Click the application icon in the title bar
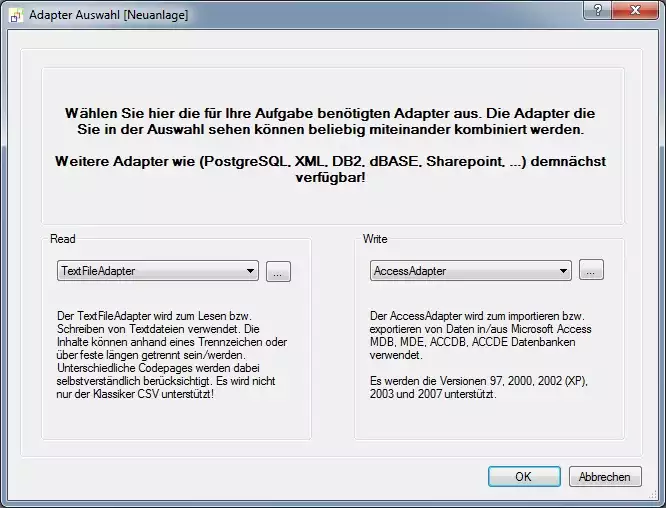The width and height of the screenshot is (666, 508). pyautogui.click(x=15, y=15)
